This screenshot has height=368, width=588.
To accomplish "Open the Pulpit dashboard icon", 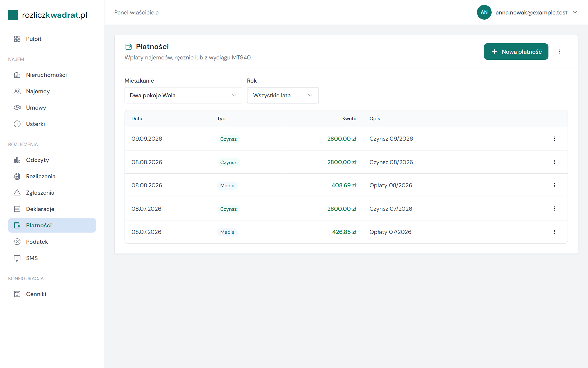I will (x=17, y=39).
